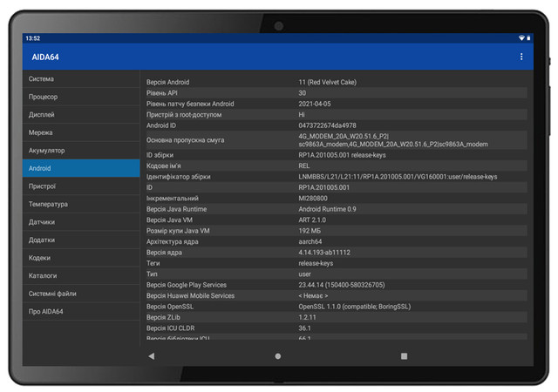
Task: Show Акумулятор battery information
Action: 81,151
